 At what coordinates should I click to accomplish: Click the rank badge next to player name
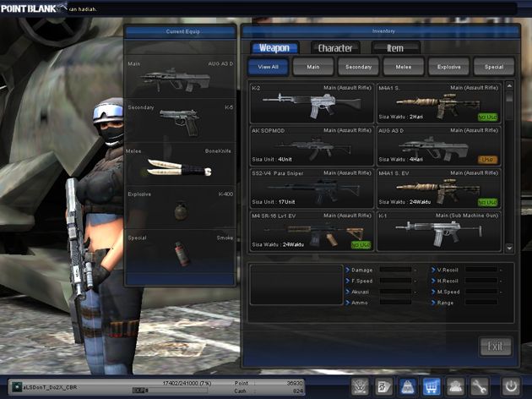[x=15, y=387]
